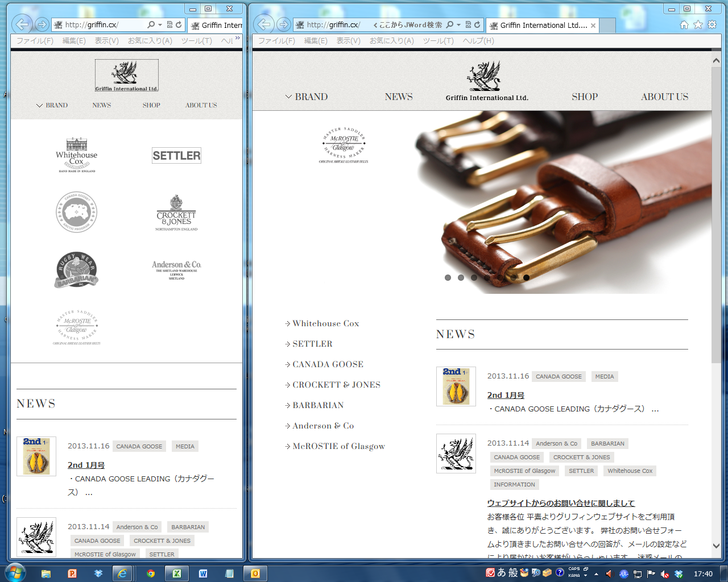Image resolution: width=728 pixels, height=582 pixels.
Task: Go back in the narrow browser window
Action: [22, 24]
